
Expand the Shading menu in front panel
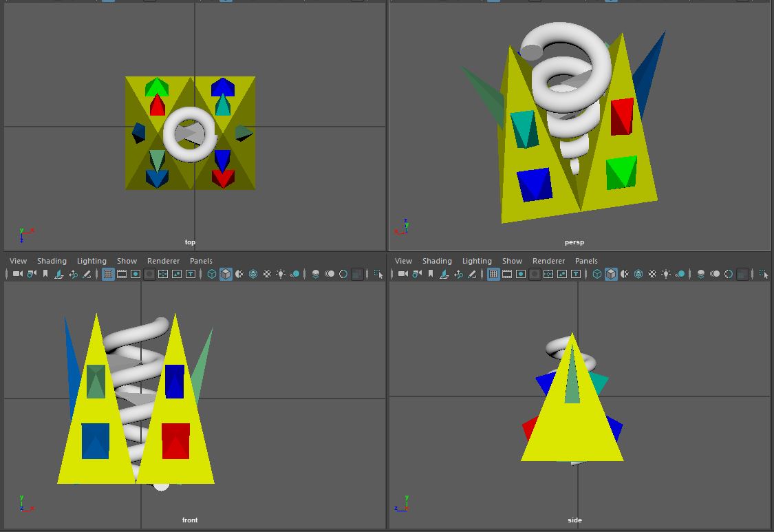52,261
